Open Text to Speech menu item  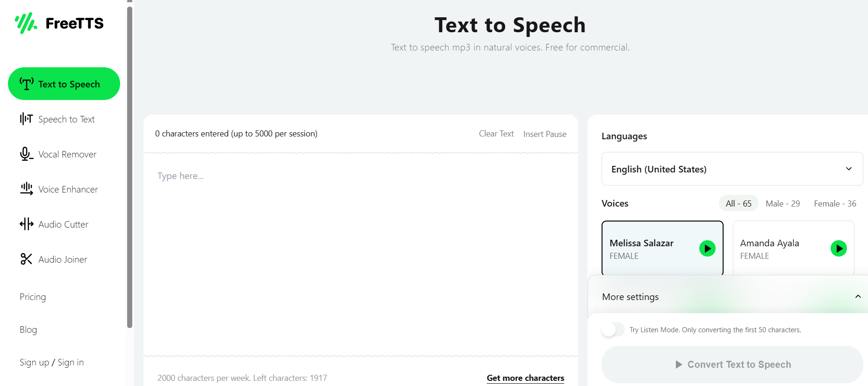coord(64,84)
